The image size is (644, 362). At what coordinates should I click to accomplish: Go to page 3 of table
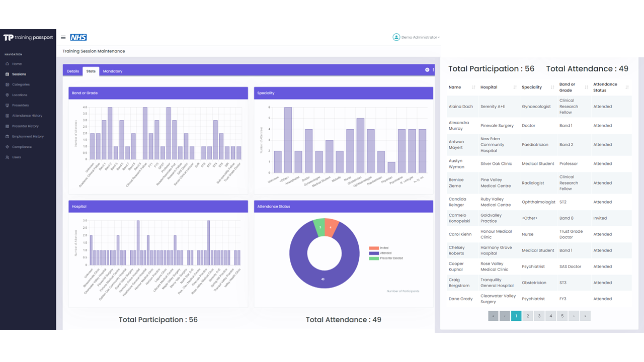coord(539,316)
